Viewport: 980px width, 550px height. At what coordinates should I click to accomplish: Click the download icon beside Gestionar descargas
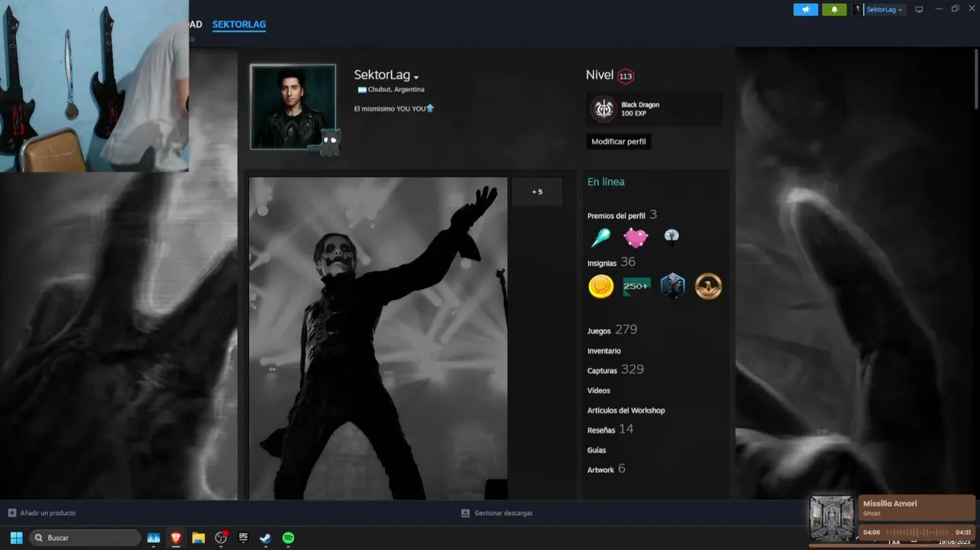[x=465, y=513]
